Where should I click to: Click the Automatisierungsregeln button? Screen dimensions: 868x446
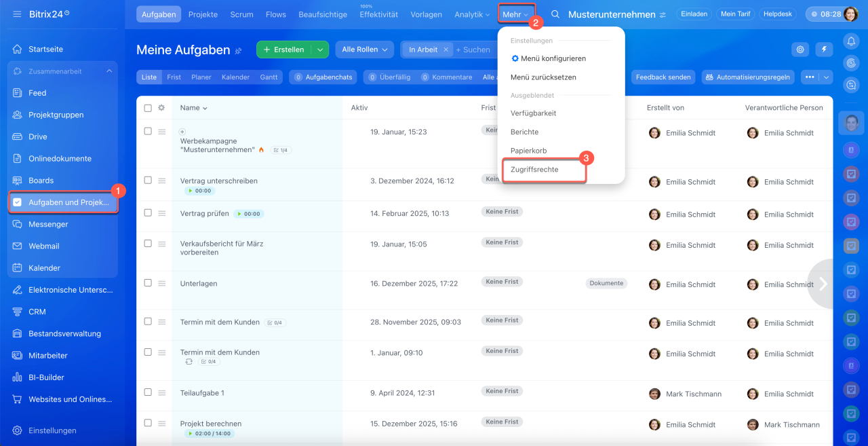tap(748, 77)
